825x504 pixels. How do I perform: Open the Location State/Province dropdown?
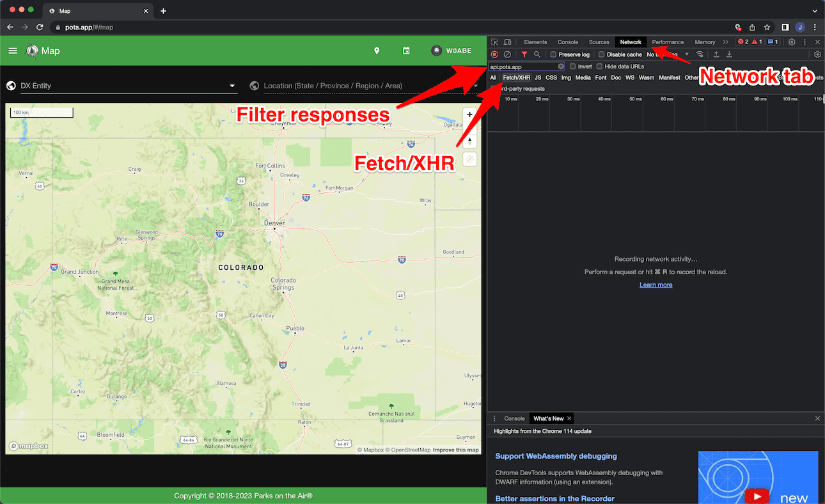pyautogui.click(x=371, y=86)
